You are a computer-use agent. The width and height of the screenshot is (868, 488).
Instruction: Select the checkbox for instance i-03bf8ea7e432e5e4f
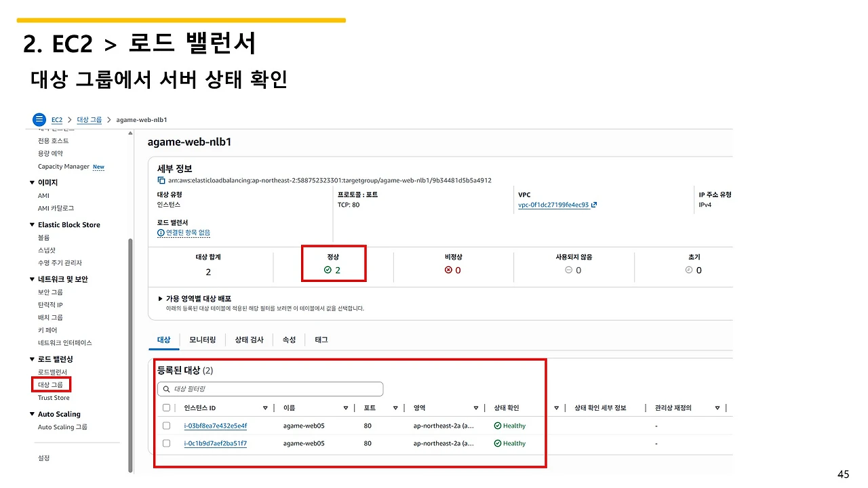point(166,426)
